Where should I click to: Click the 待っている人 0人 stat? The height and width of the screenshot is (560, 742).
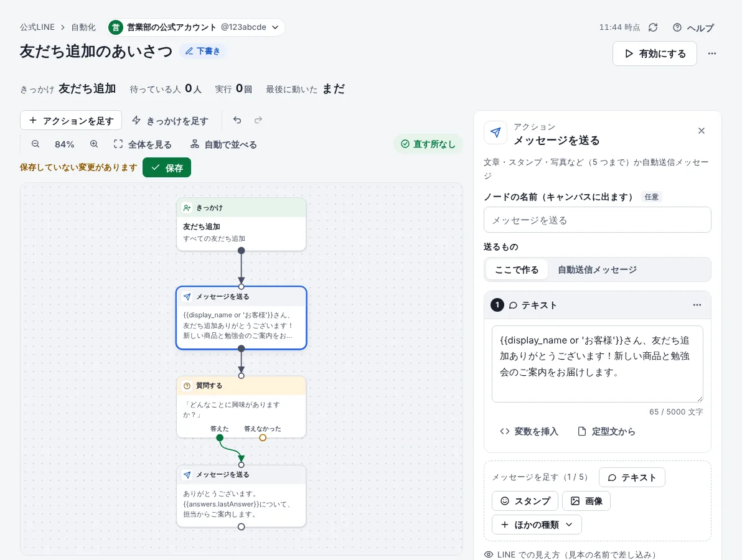(x=166, y=89)
